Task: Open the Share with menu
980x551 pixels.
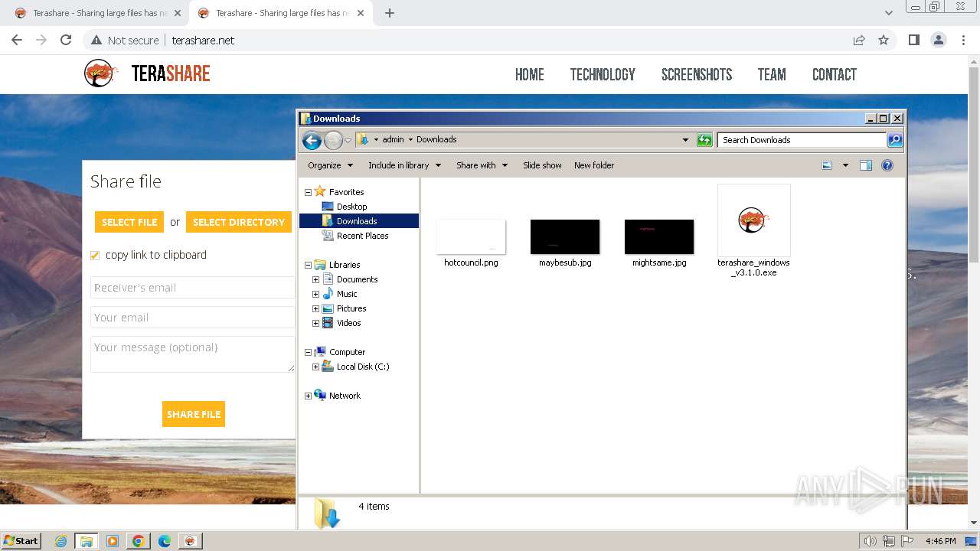Action: pyautogui.click(x=482, y=165)
